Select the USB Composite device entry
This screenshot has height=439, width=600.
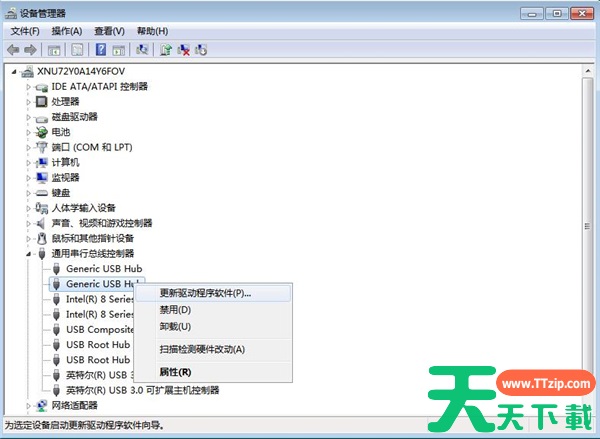[x=99, y=330]
